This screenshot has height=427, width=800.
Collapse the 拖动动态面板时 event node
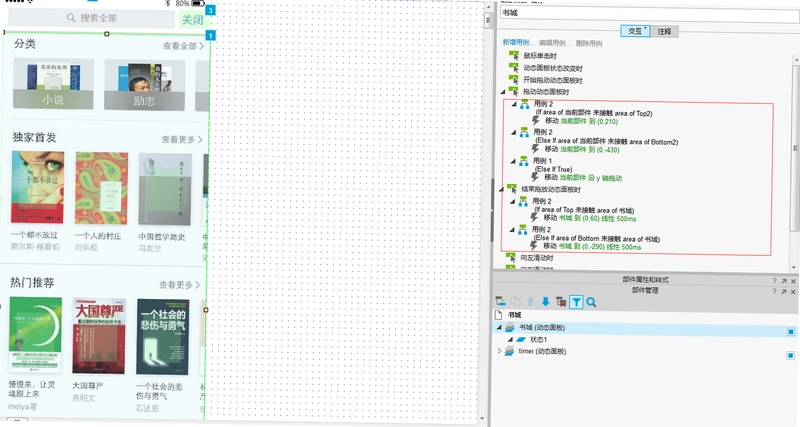(x=504, y=92)
